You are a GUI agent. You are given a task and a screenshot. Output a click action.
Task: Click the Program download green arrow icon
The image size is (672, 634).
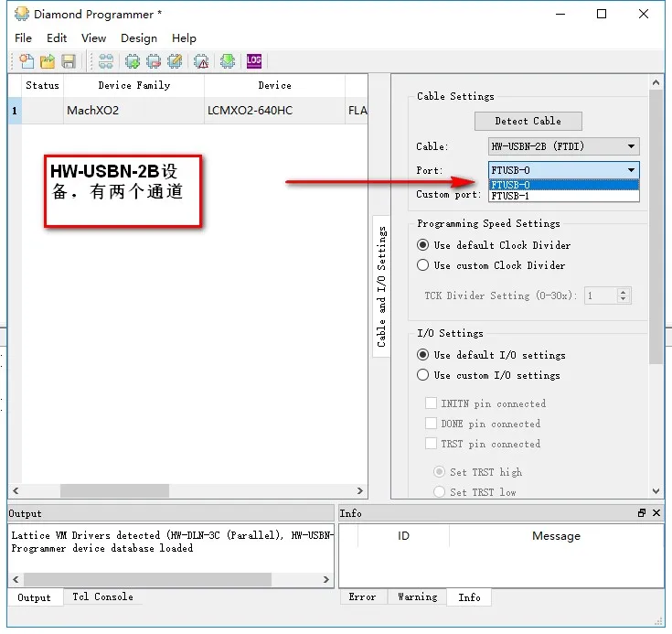point(227,61)
